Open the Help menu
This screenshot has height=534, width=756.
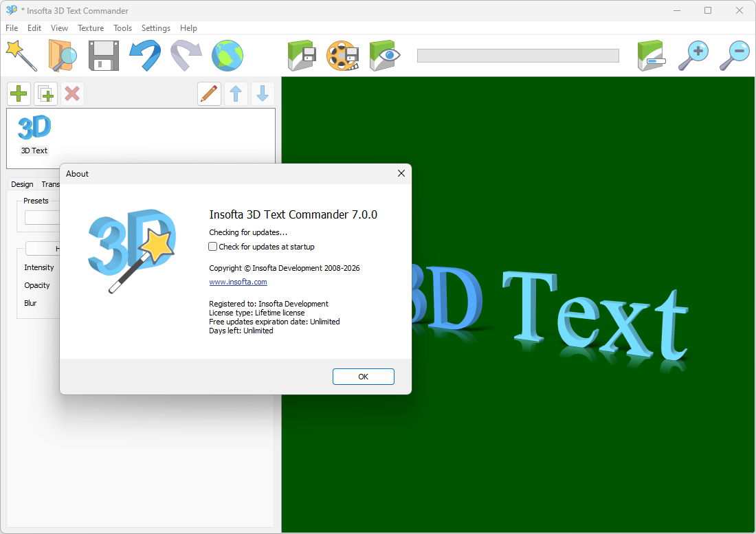(188, 28)
